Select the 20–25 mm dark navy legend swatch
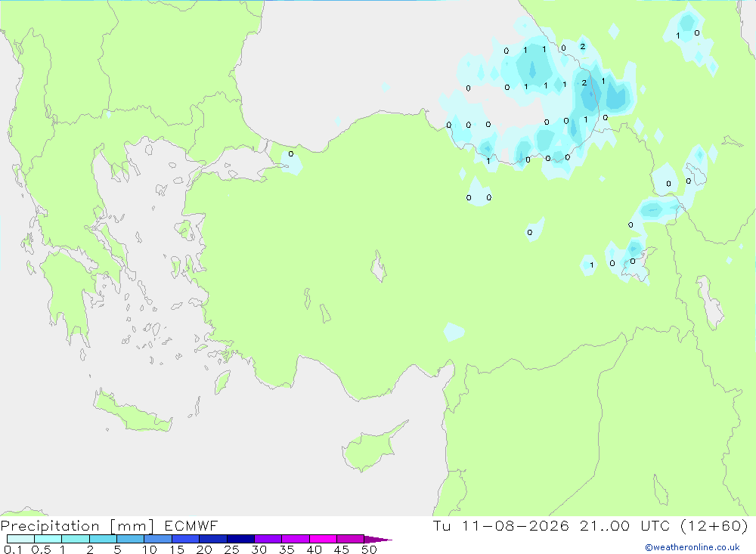Viewport: 756px width, 554px height. click(212, 539)
